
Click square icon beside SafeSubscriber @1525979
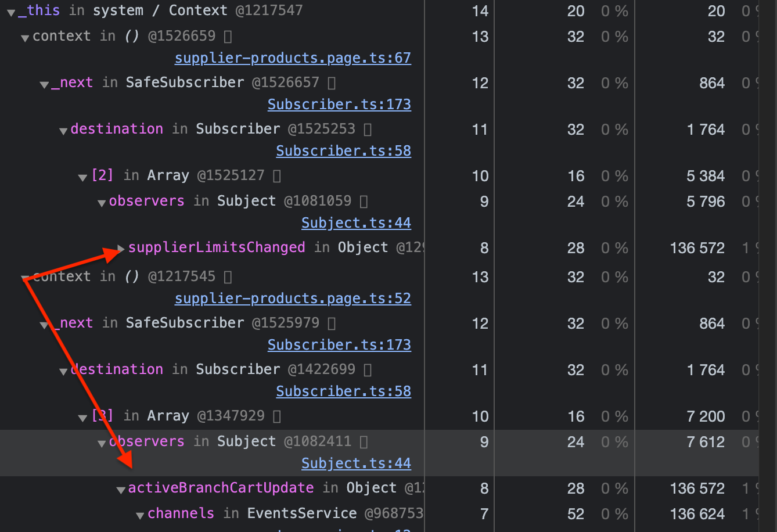click(x=332, y=323)
